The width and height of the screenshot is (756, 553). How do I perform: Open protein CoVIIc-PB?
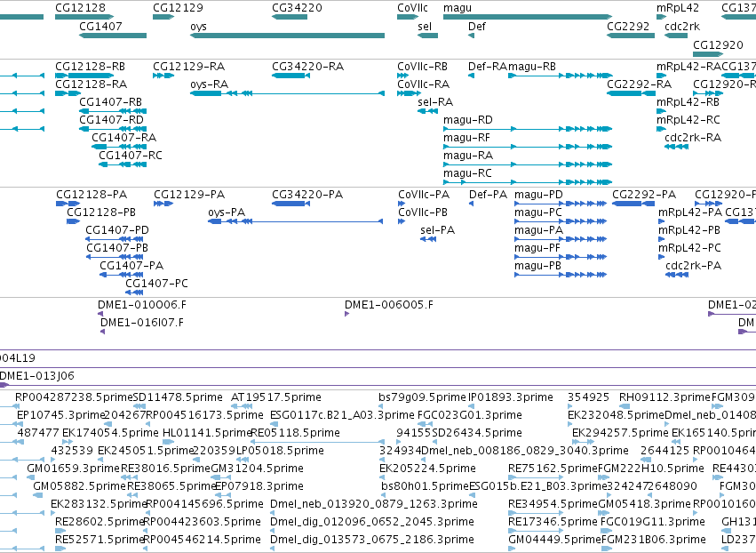[x=423, y=212]
